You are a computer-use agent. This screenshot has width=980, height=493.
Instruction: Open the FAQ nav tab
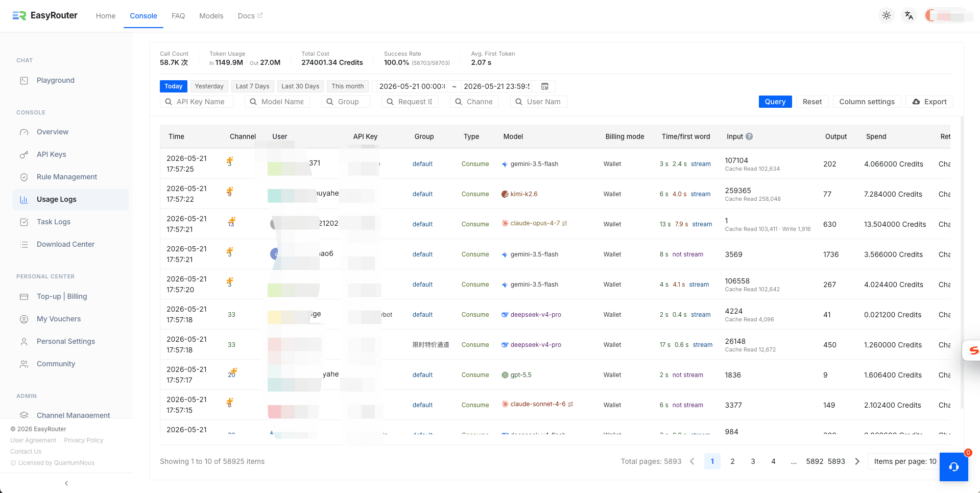click(x=178, y=16)
